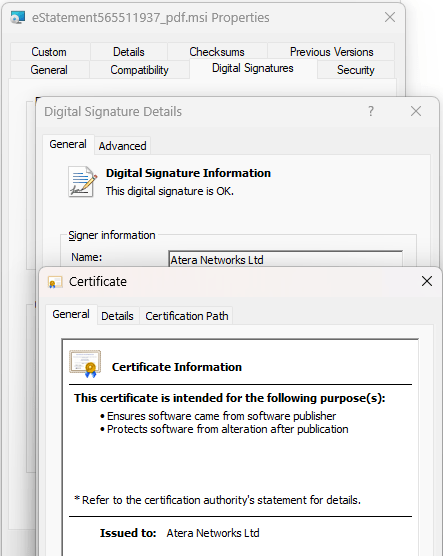Select the Previous Versions tab

331,52
